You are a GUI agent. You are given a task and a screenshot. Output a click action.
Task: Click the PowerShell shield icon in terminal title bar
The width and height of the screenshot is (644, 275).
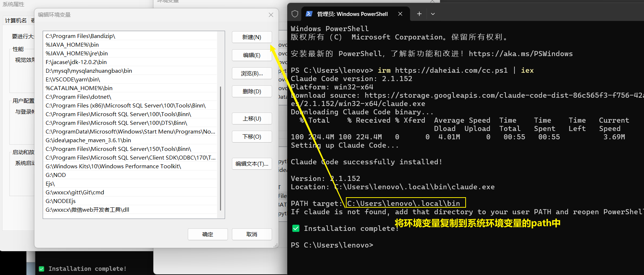click(295, 14)
